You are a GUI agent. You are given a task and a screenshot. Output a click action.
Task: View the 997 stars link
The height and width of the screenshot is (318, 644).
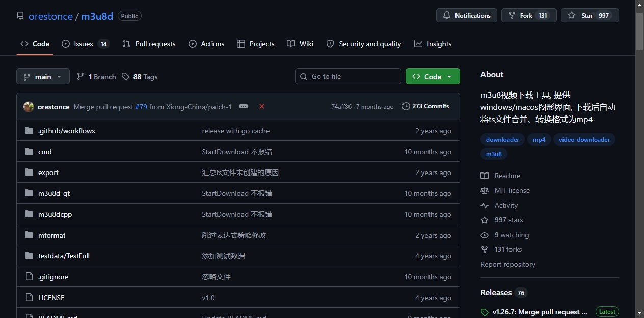click(x=502, y=220)
